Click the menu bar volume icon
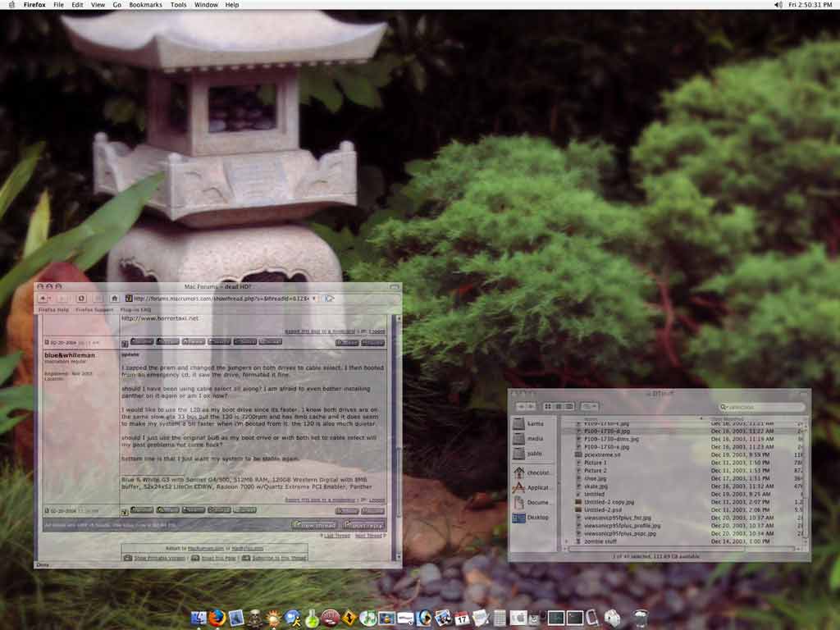This screenshot has height=630, width=840. [x=778, y=5]
